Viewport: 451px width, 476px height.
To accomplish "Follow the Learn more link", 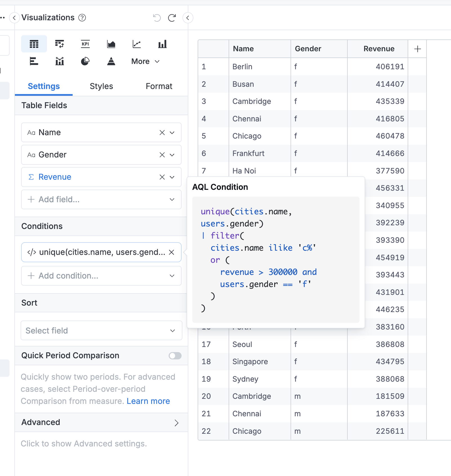I will pyautogui.click(x=148, y=401).
